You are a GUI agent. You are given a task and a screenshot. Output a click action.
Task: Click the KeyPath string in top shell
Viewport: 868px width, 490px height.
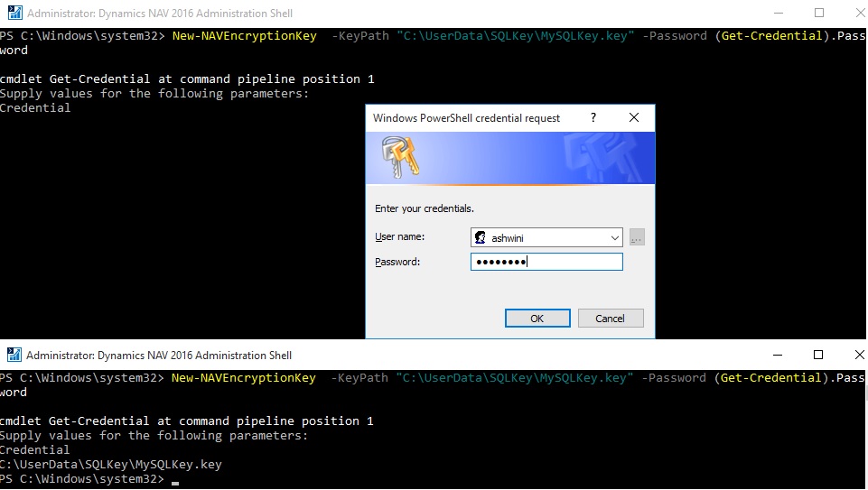(516, 36)
